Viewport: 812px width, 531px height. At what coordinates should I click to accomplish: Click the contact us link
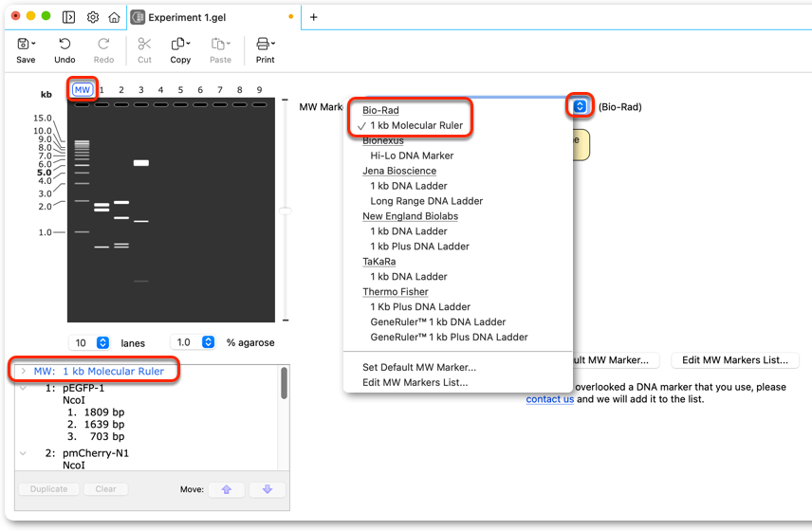point(549,399)
